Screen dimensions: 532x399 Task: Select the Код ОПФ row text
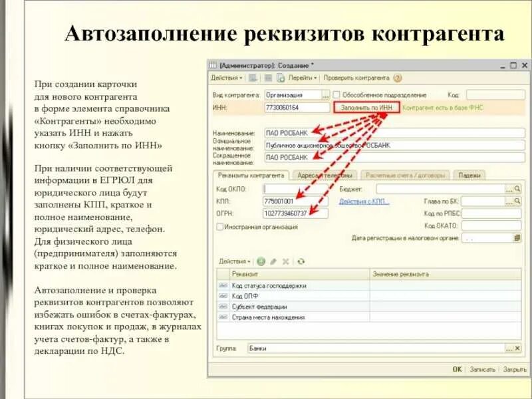245,296
